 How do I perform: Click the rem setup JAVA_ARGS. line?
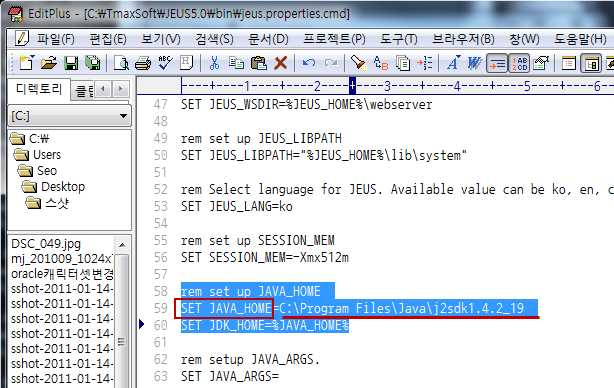[250, 359]
